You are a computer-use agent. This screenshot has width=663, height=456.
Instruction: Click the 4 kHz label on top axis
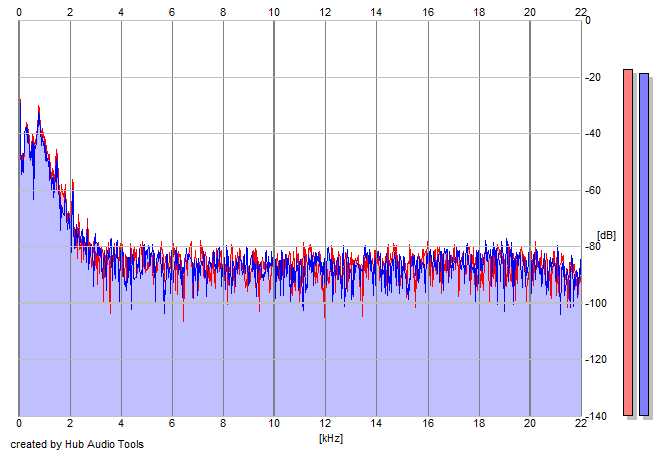click(x=121, y=12)
